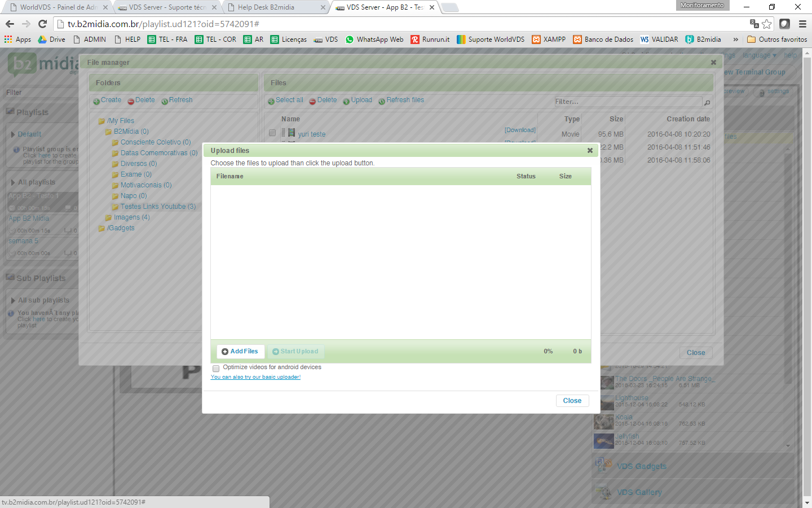This screenshot has width=812, height=508.
Task: Open the Suporte WorldVDS bookmark
Action: [x=491, y=40]
